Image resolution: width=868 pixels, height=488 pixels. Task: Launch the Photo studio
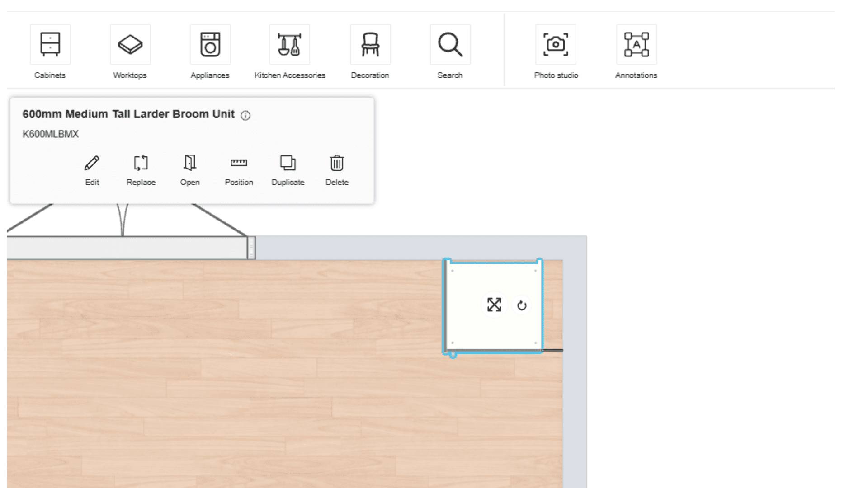click(556, 44)
